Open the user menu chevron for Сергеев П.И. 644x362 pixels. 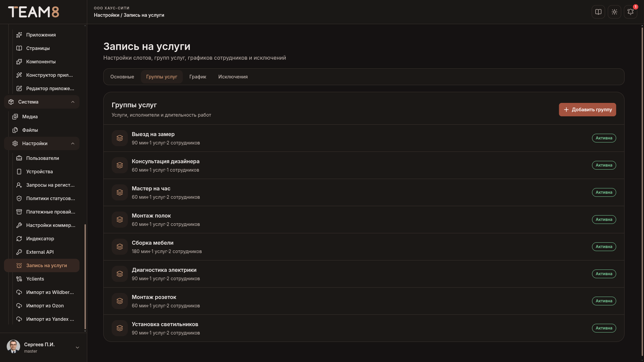(77, 348)
